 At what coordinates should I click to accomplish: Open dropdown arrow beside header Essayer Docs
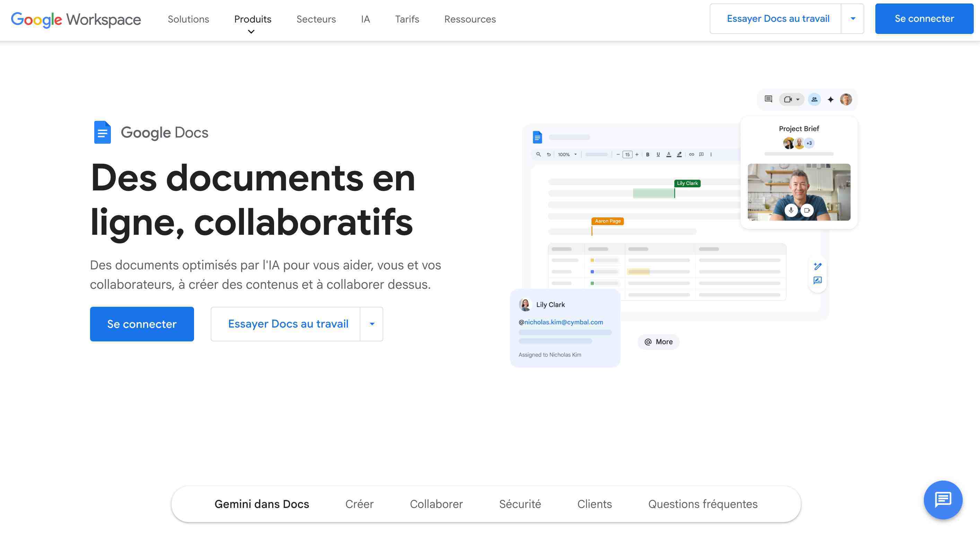coord(852,19)
